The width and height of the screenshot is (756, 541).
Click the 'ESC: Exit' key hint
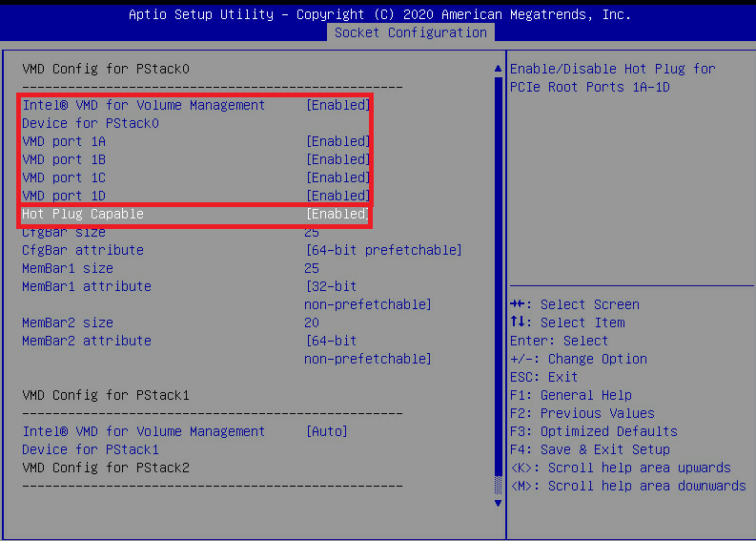pos(543,377)
